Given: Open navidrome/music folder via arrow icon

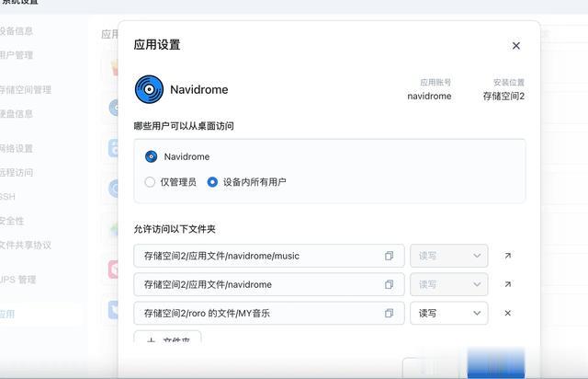Looking at the screenshot, I should point(507,256).
